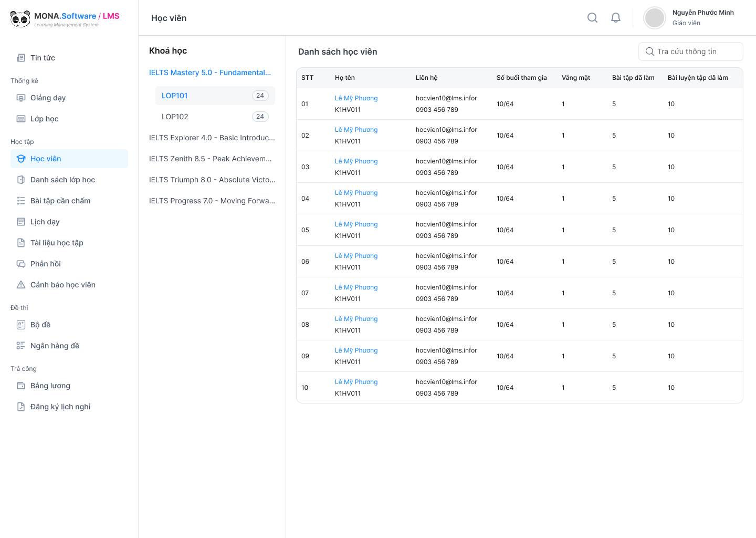
Task: Open Bài tập cần chấm menu label
Action: 60,201
